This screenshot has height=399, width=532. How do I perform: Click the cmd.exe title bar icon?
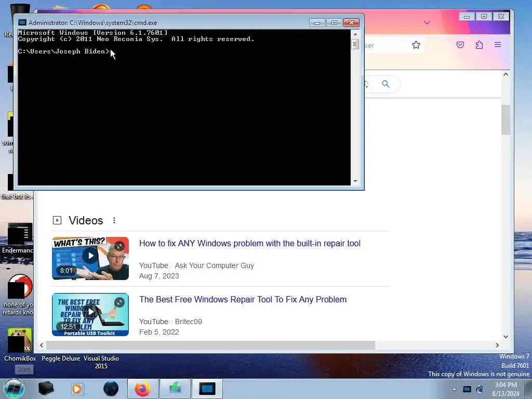22,23
